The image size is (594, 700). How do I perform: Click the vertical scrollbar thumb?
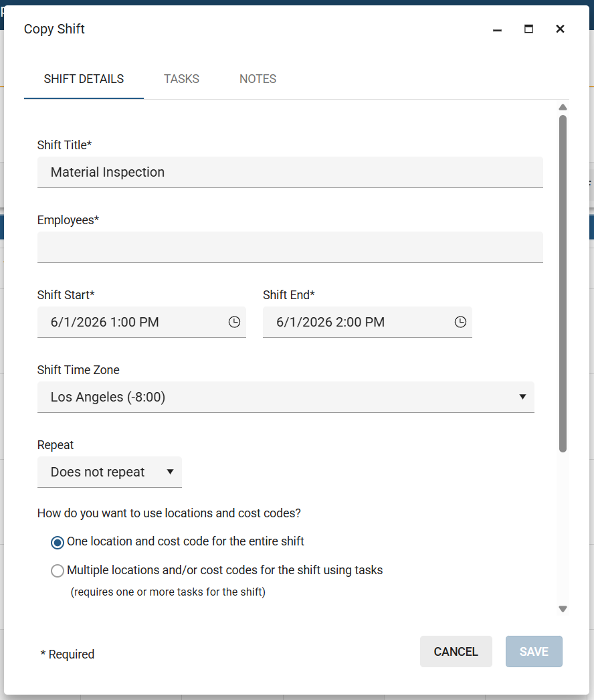point(563,284)
